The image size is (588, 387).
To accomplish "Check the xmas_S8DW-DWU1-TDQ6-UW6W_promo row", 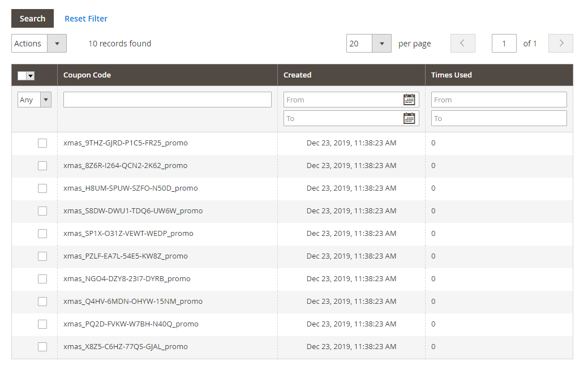I will pyautogui.click(x=42, y=211).
